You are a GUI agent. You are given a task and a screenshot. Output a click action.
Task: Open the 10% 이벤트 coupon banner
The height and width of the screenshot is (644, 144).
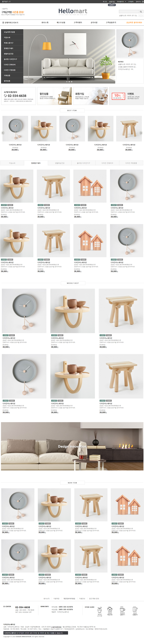coord(126,96)
